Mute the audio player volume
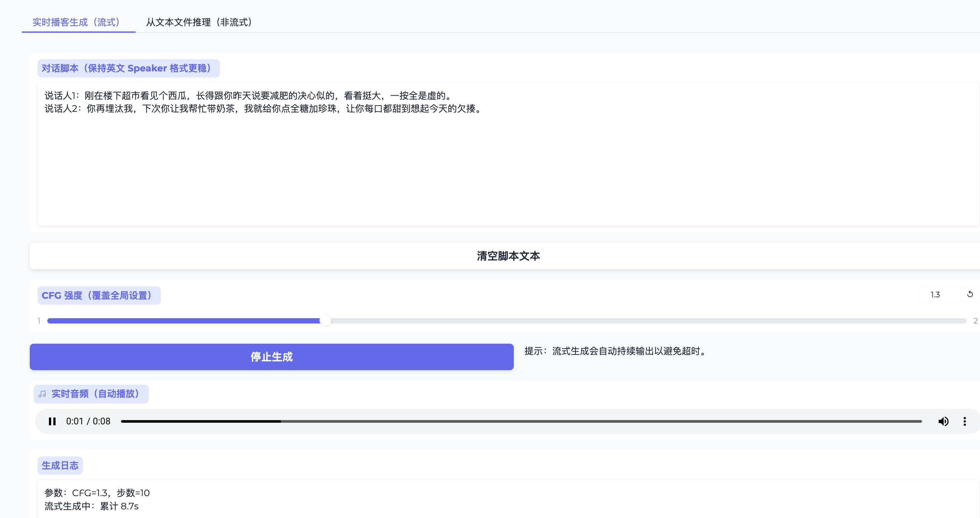Image resolution: width=980 pixels, height=518 pixels. click(x=943, y=421)
